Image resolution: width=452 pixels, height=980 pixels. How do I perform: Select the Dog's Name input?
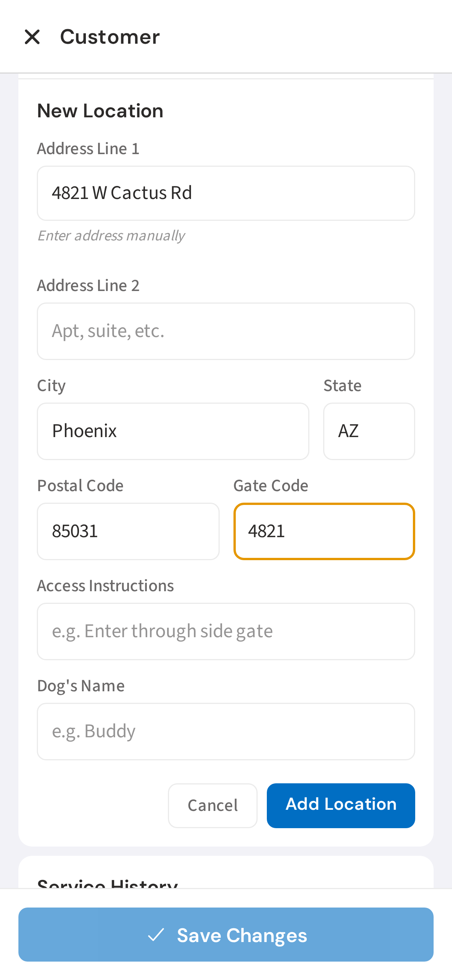coord(226,731)
